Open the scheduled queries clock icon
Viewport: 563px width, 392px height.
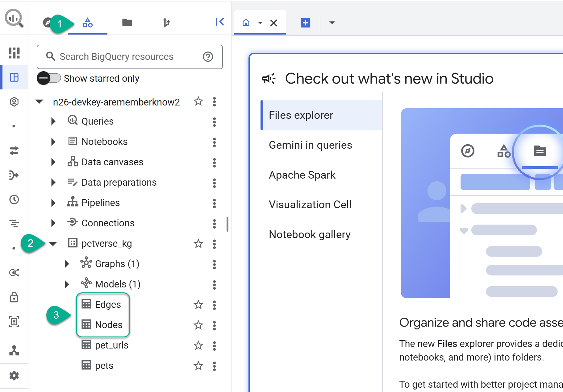tap(14, 200)
